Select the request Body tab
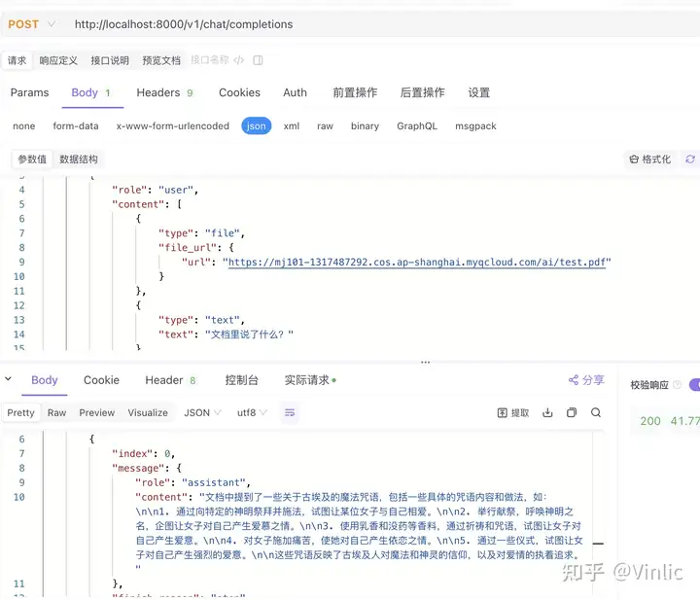Viewport: 700px width, 600px height. [x=90, y=92]
